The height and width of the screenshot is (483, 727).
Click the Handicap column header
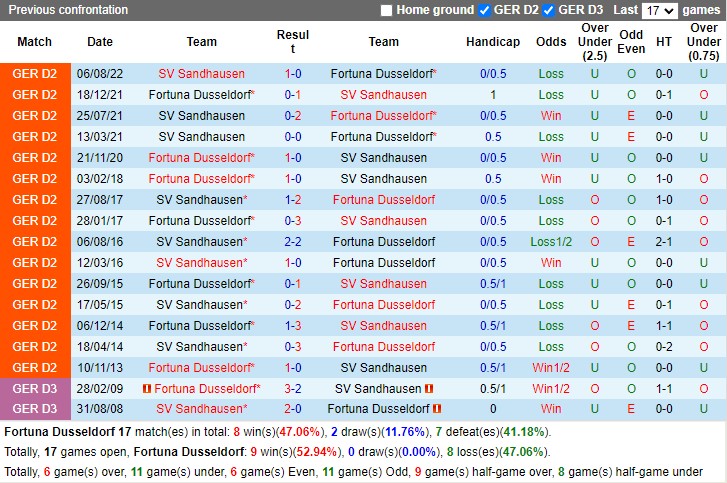tap(493, 42)
